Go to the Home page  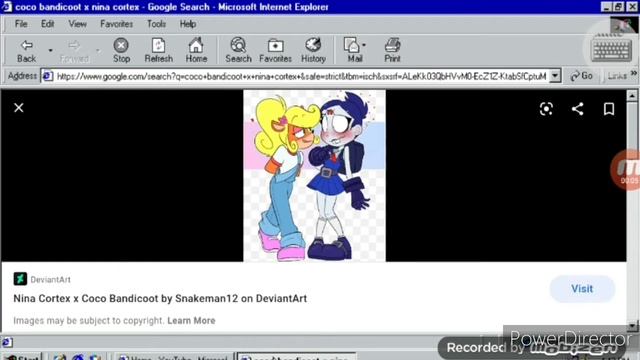coord(196,50)
